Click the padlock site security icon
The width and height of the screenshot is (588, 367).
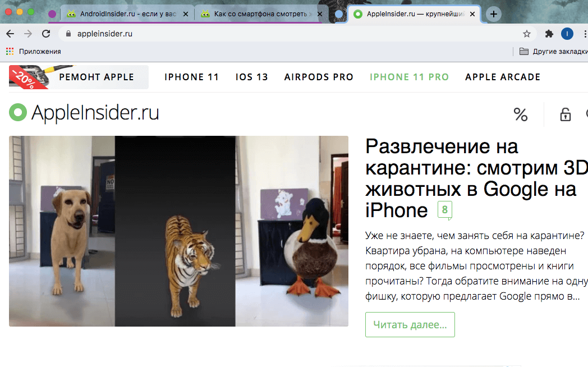point(68,34)
